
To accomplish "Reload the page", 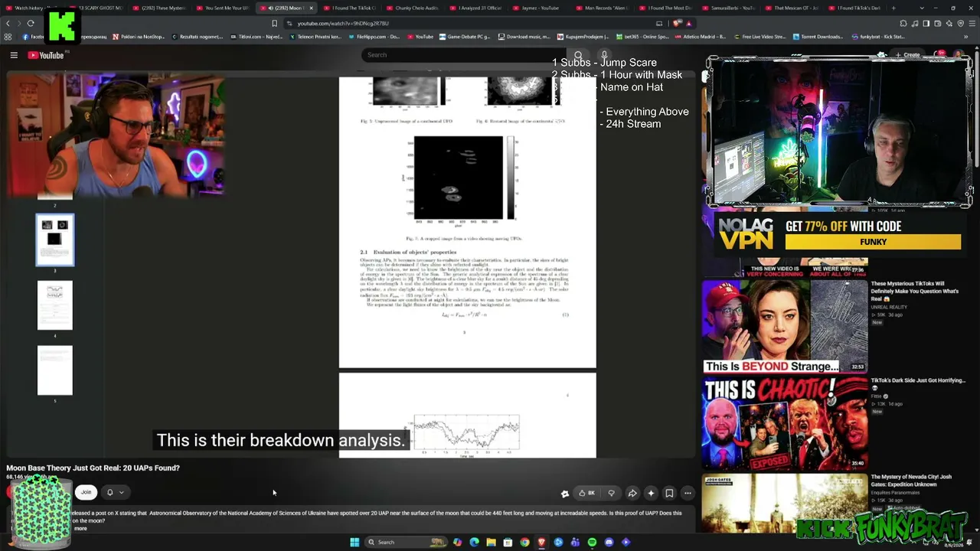I will coord(31,23).
